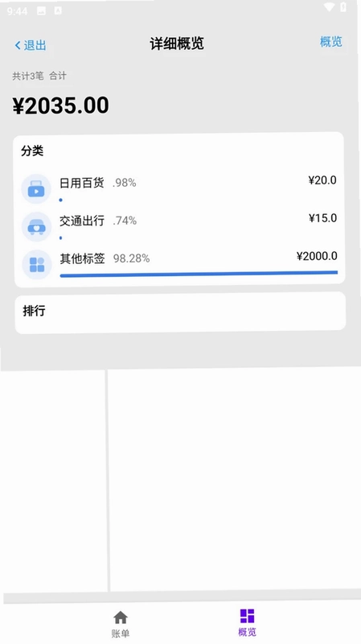Viewport: 361px width, 644px height.
Task: Switch to the 账单 tab
Action: point(120,623)
